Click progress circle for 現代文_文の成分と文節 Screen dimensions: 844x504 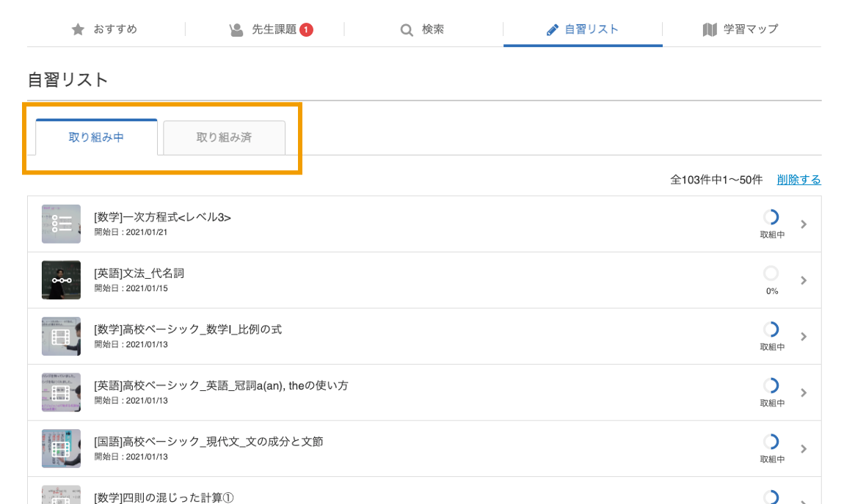point(771,442)
